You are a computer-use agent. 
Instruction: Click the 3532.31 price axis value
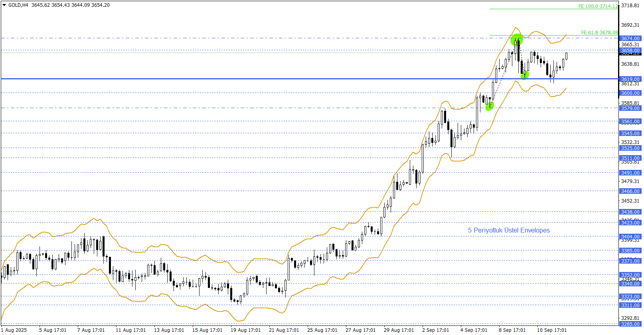click(630, 142)
